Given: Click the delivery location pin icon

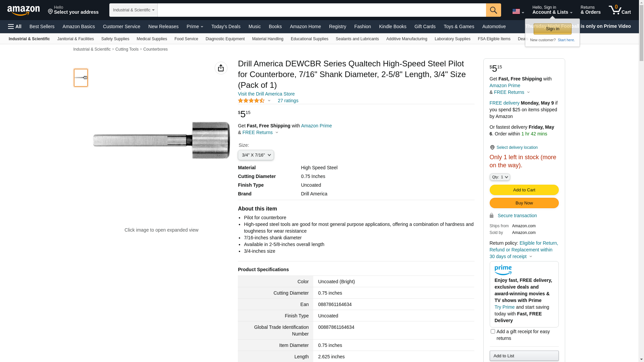Looking at the screenshot, I should pos(492,147).
